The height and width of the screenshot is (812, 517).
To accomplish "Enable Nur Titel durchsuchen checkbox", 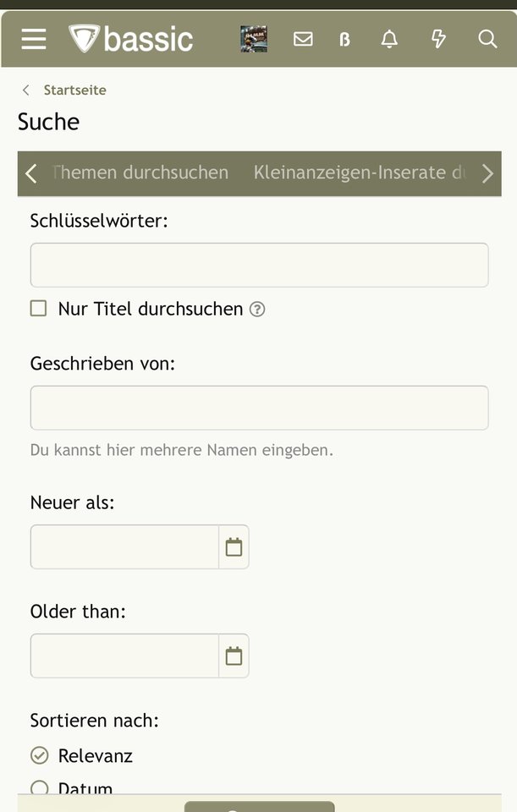I will click(38, 309).
